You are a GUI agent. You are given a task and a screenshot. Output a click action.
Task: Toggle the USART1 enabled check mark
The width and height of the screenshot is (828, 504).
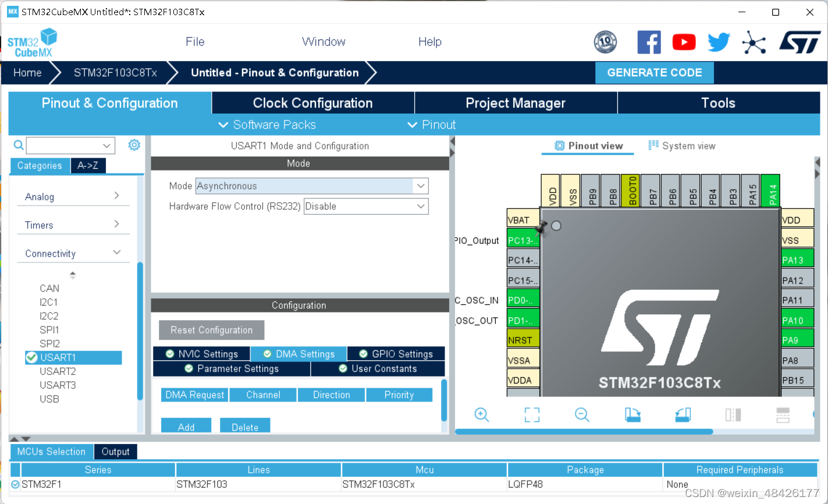tap(31, 357)
